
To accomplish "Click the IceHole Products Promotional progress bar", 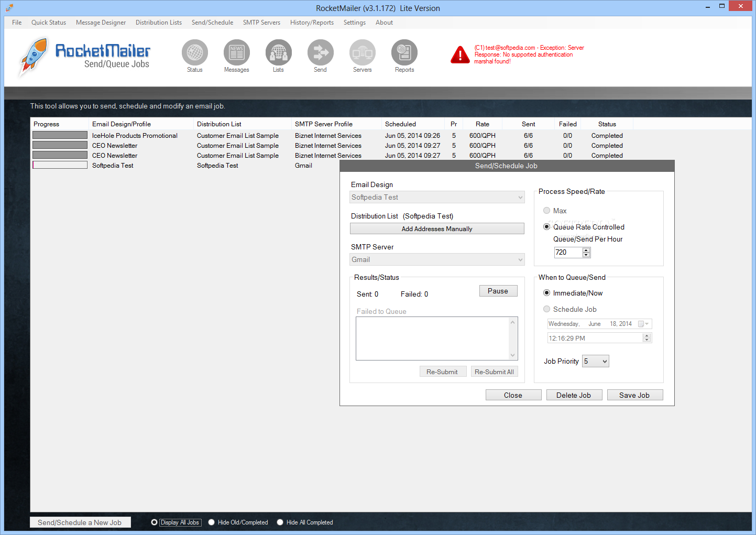I will (x=60, y=135).
